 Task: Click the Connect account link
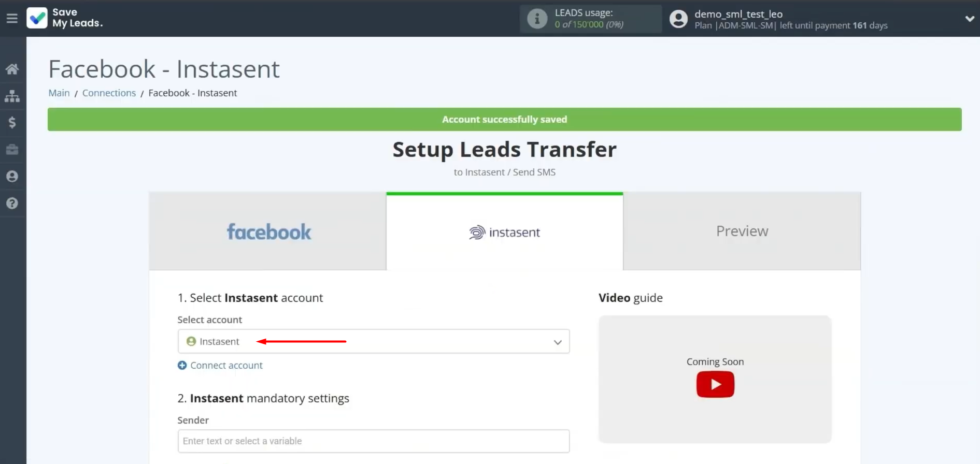pyautogui.click(x=226, y=366)
